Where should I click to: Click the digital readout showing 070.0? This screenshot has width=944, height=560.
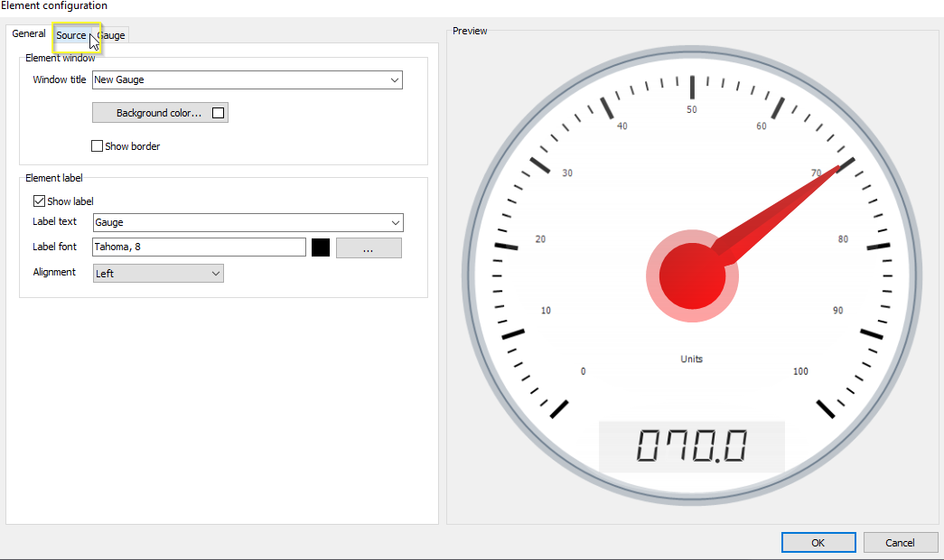pyautogui.click(x=691, y=443)
